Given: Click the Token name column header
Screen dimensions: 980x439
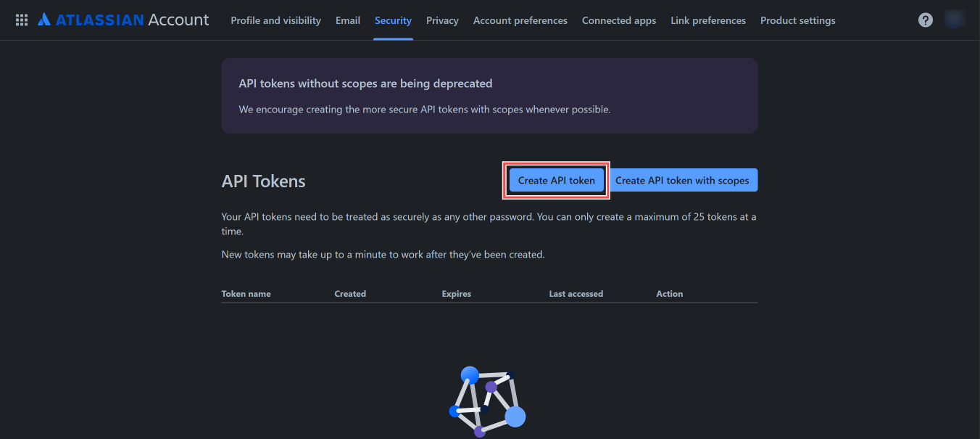Looking at the screenshot, I should (246, 293).
